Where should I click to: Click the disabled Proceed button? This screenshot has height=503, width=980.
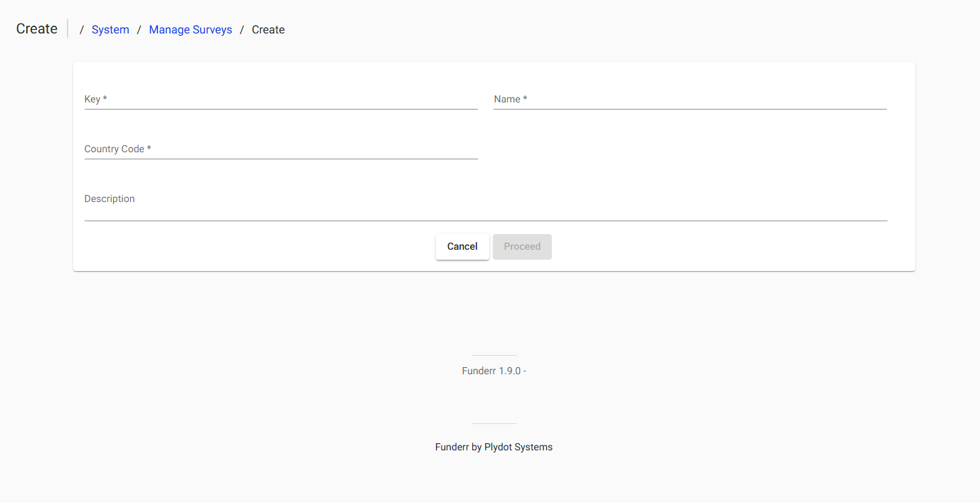pos(522,246)
